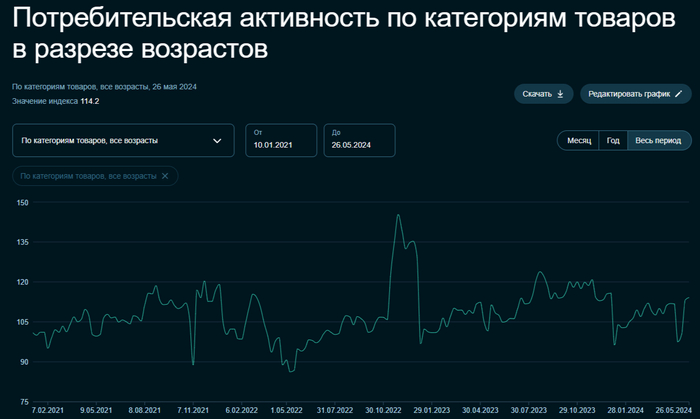
Task: Click the download arrow icon beside Скачать
Action: 560,94
